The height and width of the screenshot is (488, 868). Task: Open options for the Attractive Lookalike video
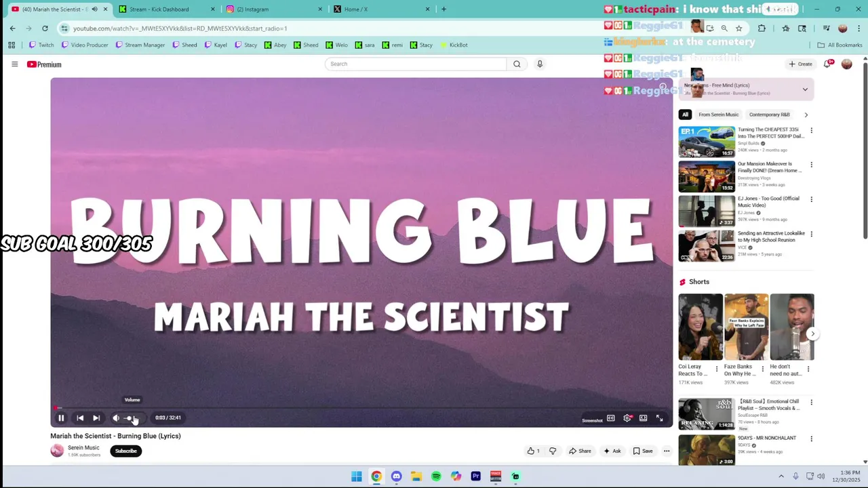coord(811,234)
